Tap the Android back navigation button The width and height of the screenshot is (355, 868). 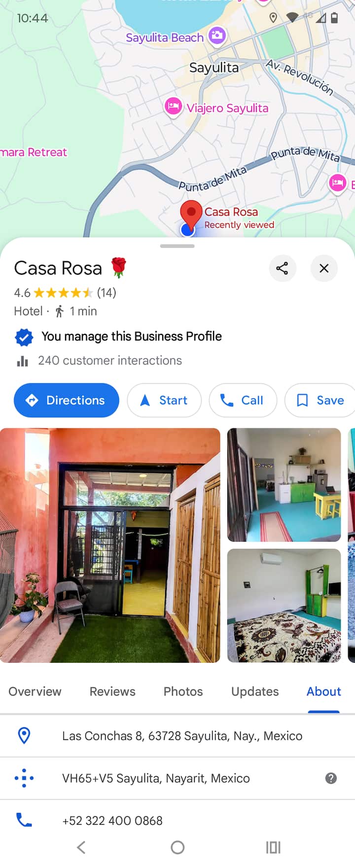click(81, 847)
